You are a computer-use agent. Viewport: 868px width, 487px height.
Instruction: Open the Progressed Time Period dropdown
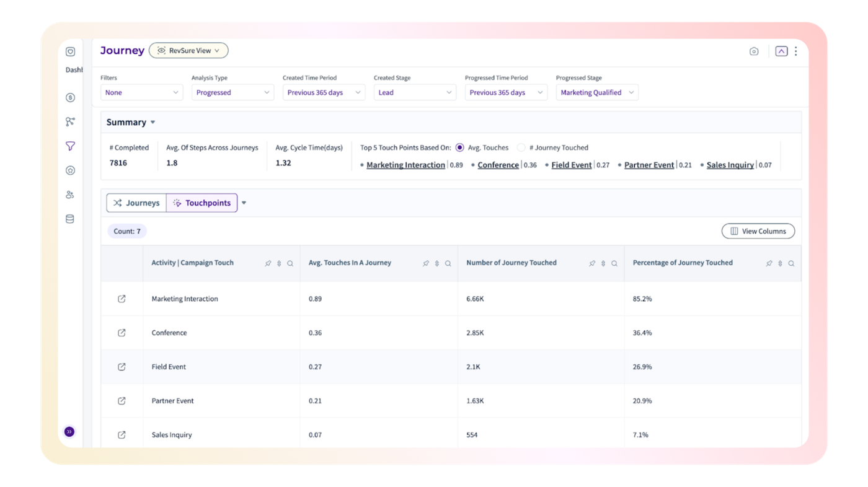[x=506, y=92]
